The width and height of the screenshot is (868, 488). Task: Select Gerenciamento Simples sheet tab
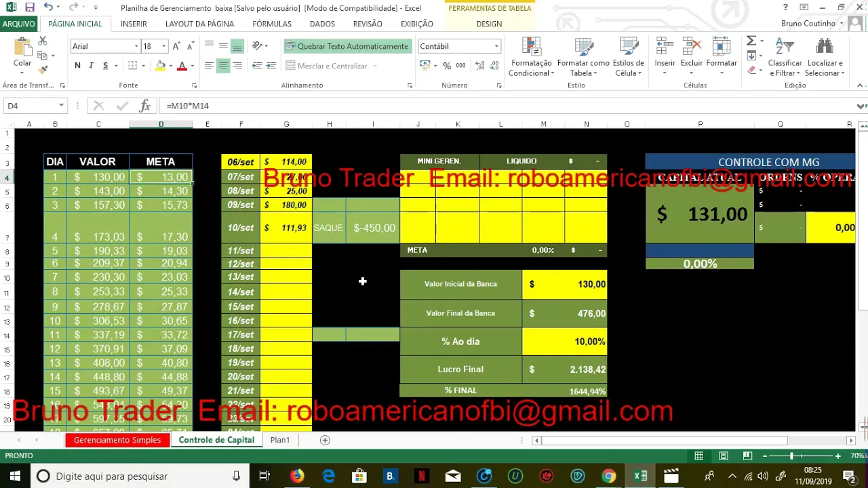[117, 440]
